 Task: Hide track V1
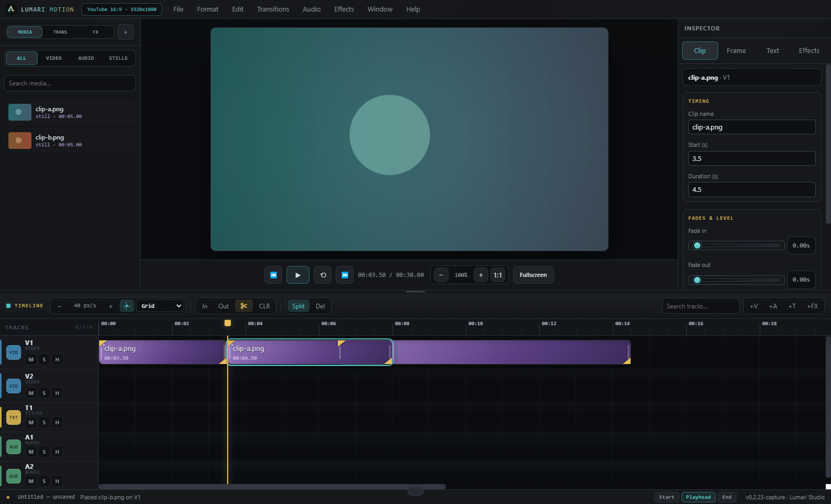pyautogui.click(x=57, y=359)
